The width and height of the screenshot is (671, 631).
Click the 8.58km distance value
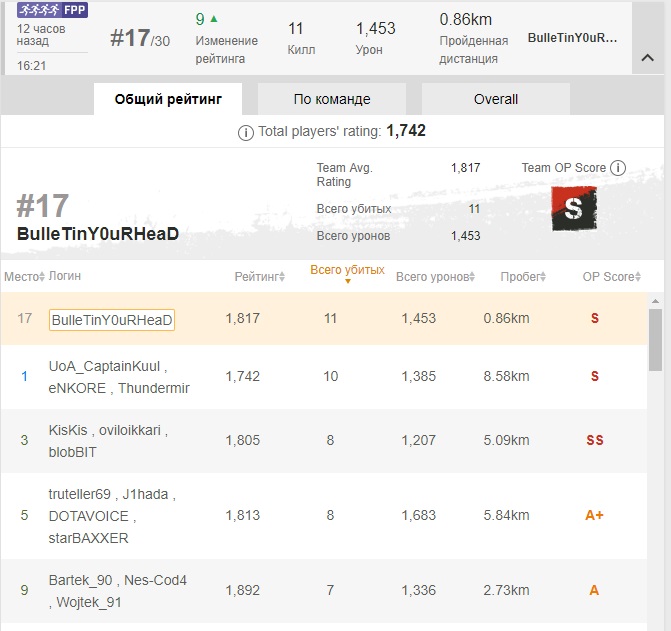click(x=506, y=376)
